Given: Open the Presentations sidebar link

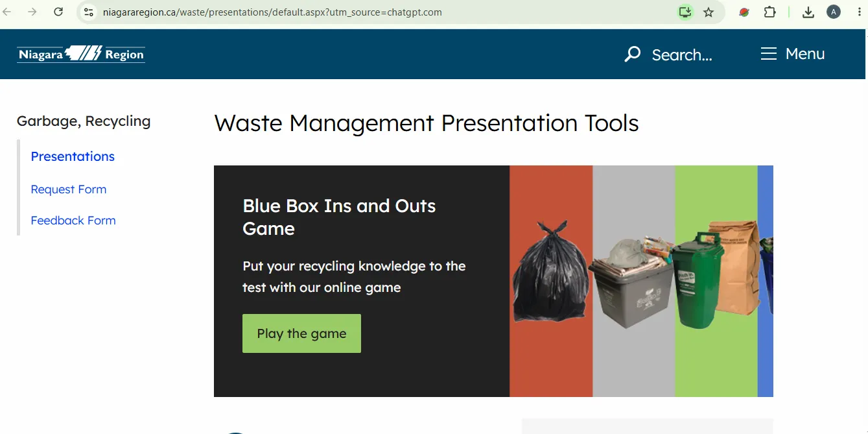Looking at the screenshot, I should pyautogui.click(x=73, y=156).
